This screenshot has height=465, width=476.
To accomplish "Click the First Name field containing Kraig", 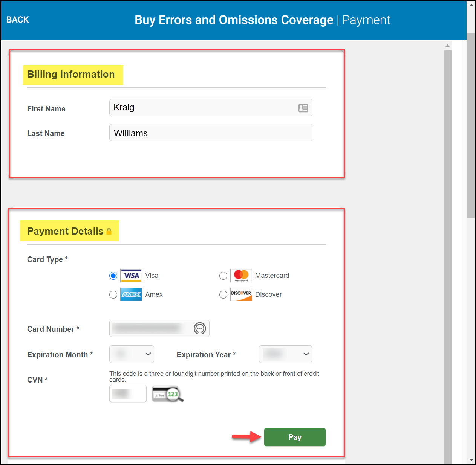I will tap(211, 108).
